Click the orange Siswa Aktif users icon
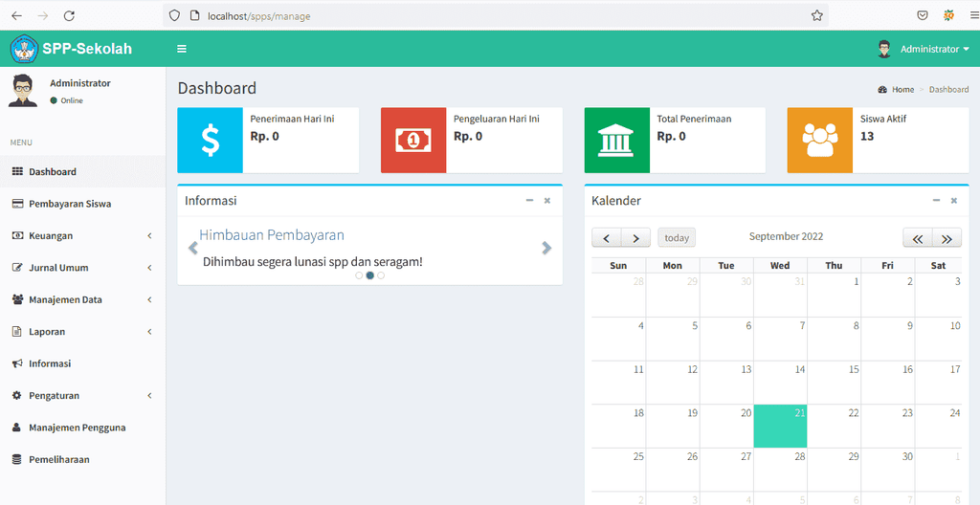 [820, 140]
